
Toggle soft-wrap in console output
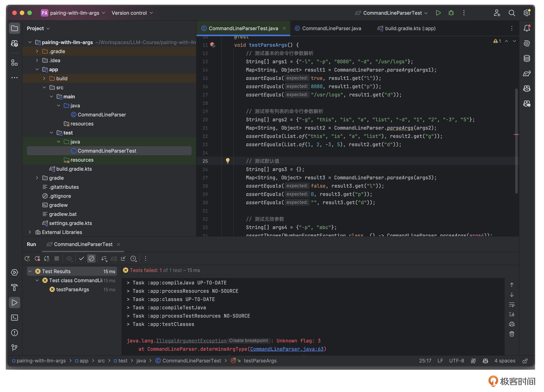512,305
